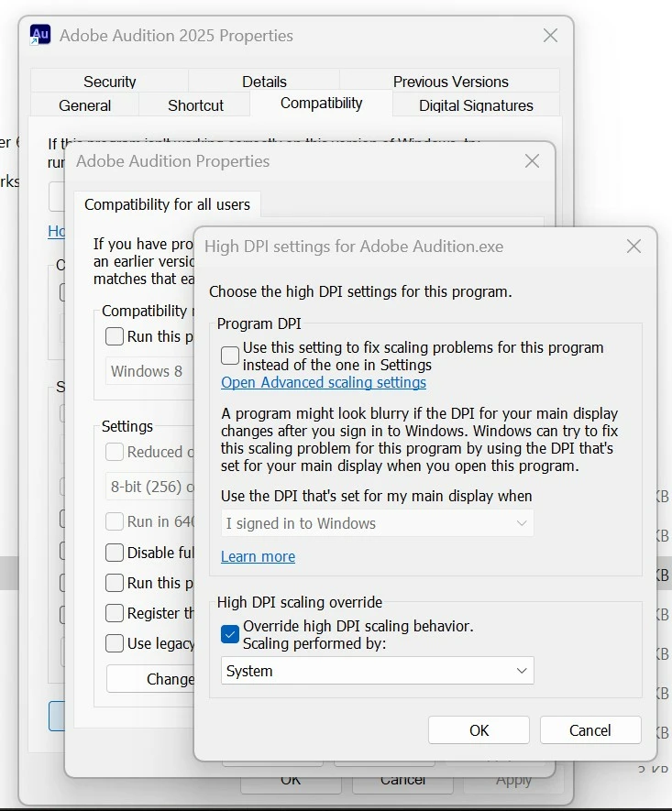Toggle the Reduced color mode checkbox
The height and width of the screenshot is (811, 672).
coord(115,452)
